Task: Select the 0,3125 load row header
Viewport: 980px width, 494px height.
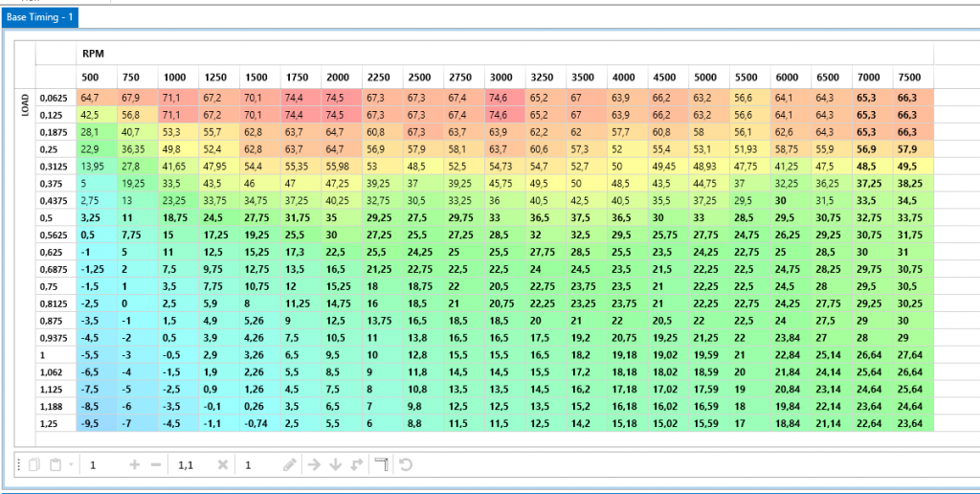Action: tap(56, 167)
